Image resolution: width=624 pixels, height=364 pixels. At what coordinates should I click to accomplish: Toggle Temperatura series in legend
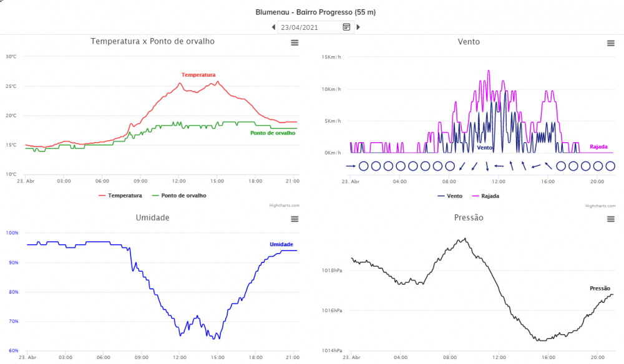click(x=120, y=196)
